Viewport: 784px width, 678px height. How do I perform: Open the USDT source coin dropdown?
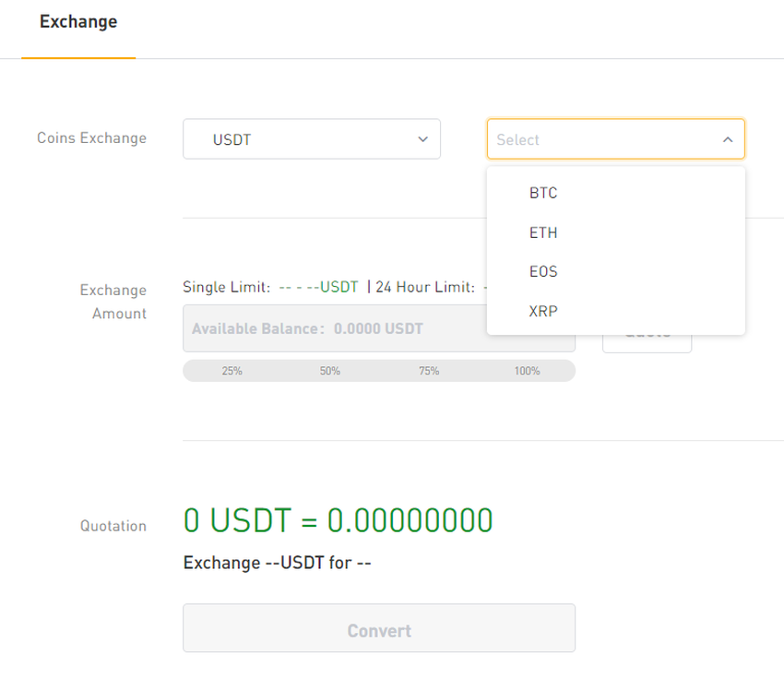point(311,139)
